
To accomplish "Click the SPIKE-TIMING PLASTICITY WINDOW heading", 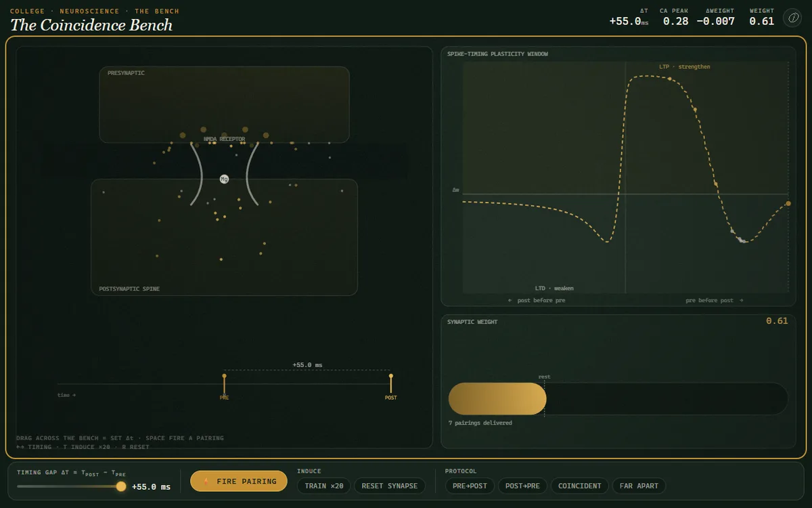I will [x=497, y=54].
